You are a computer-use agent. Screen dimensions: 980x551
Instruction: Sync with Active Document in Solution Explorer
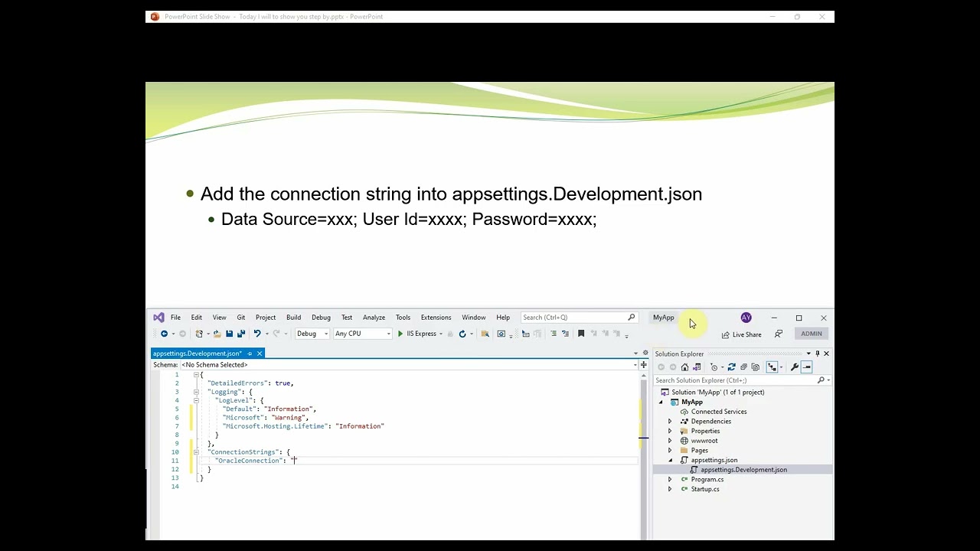(x=731, y=367)
